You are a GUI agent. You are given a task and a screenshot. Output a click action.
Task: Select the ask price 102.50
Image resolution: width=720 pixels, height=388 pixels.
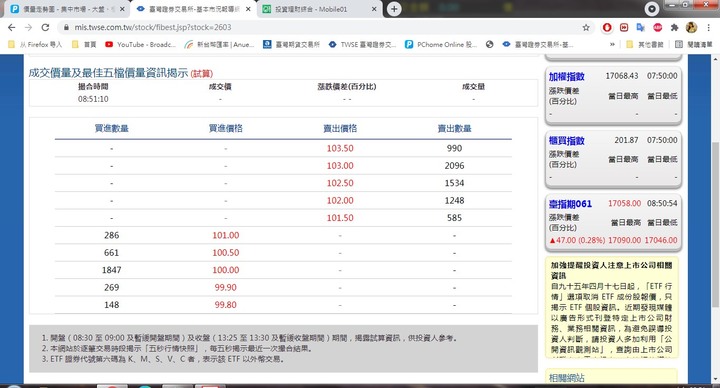coord(340,183)
